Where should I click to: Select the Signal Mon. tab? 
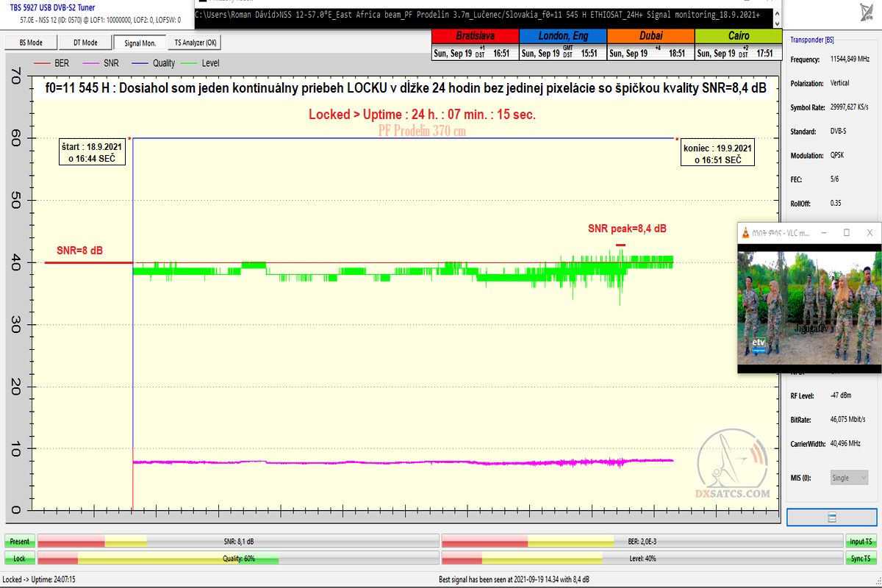(140, 43)
